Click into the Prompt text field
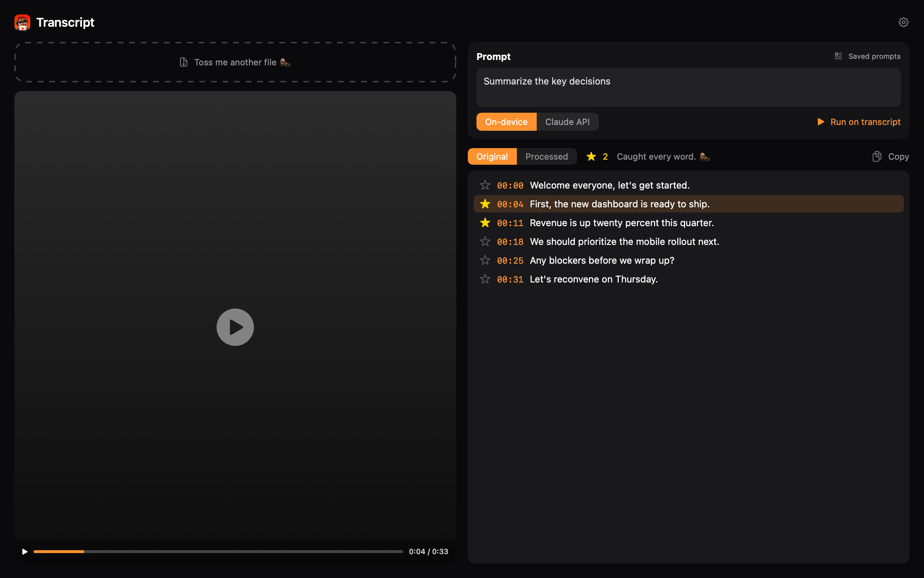This screenshot has height=578, width=924. 688,87
